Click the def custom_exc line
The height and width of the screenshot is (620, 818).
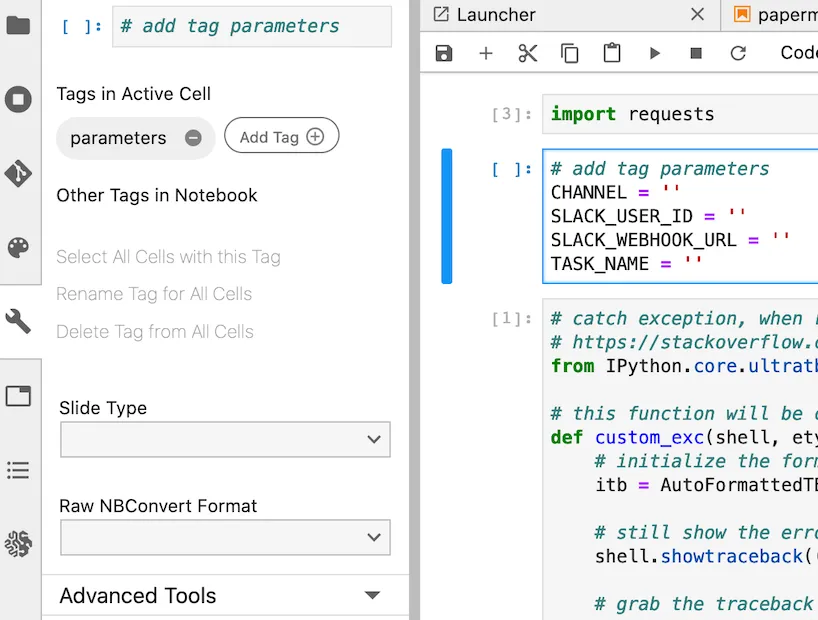683,437
